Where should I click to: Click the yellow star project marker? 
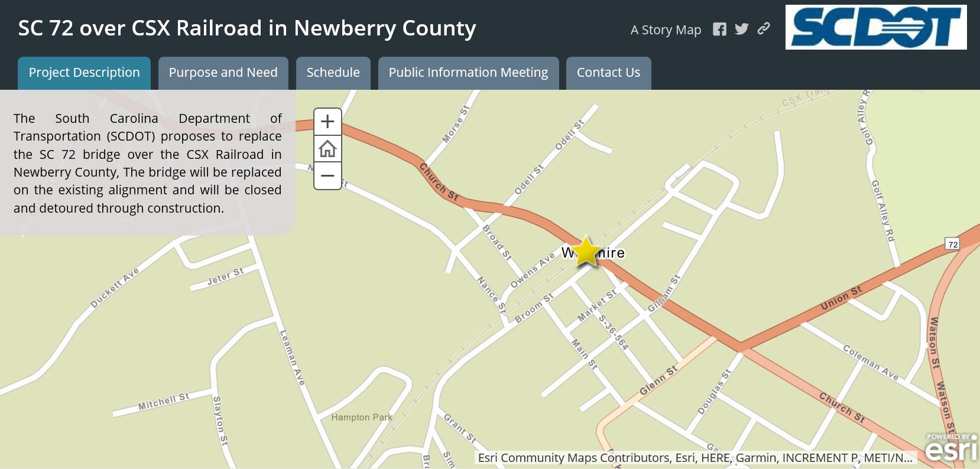tap(586, 252)
